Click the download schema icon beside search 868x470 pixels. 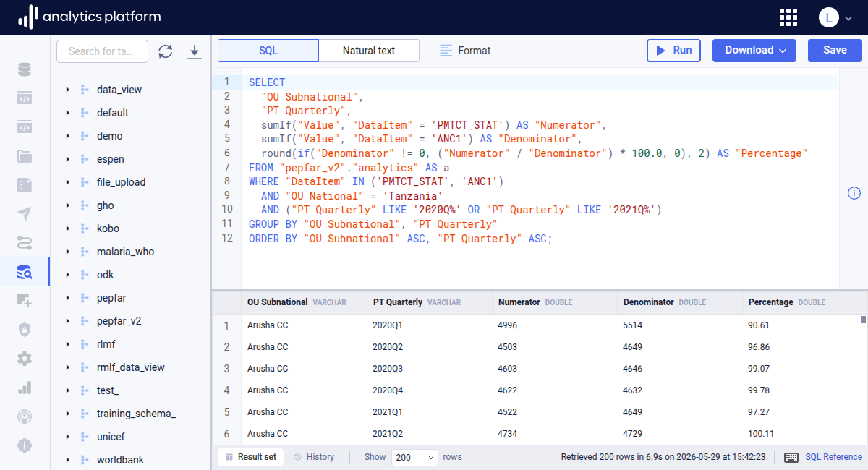click(x=194, y=51)
